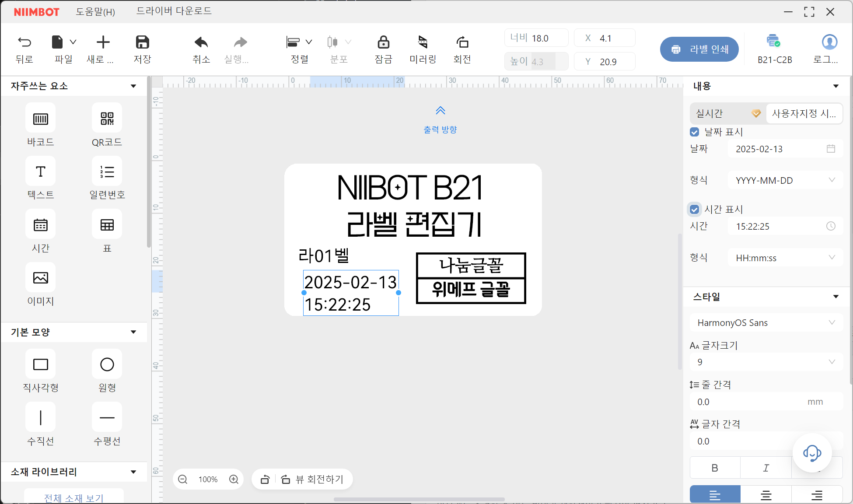
Task: Uncheck the 시간 표시 checkbox
Action: pos(694,210)
